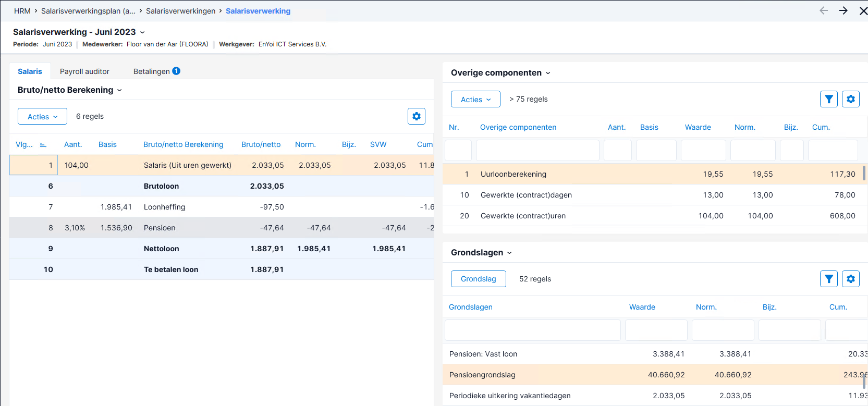Expand the Overige componenten header chevron
This screenshot has width=868, height=406.
pyautogui.click(x=548, y=73)
